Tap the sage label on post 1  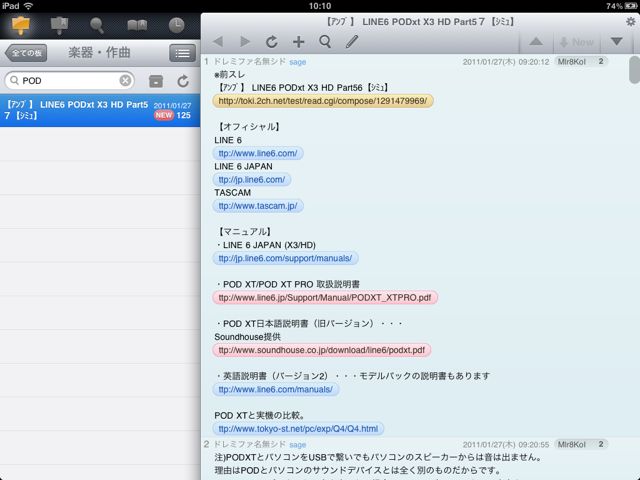(x=298, y=62)
